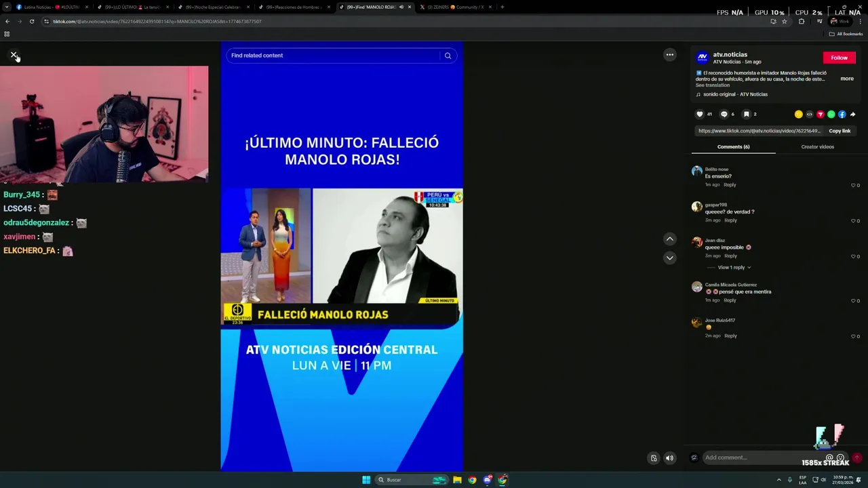
Task: Reply to Jean diaz's comment
Action: (x=730, y=256)
